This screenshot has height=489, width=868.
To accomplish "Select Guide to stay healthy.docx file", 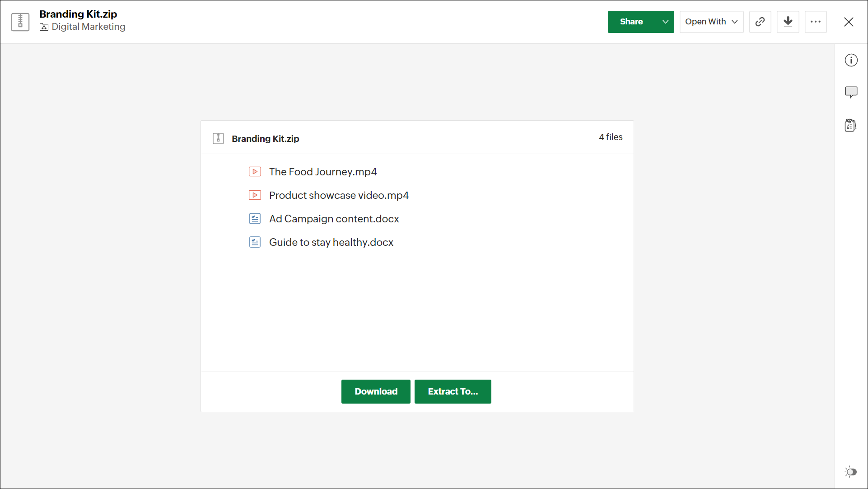I will [331, 242].
